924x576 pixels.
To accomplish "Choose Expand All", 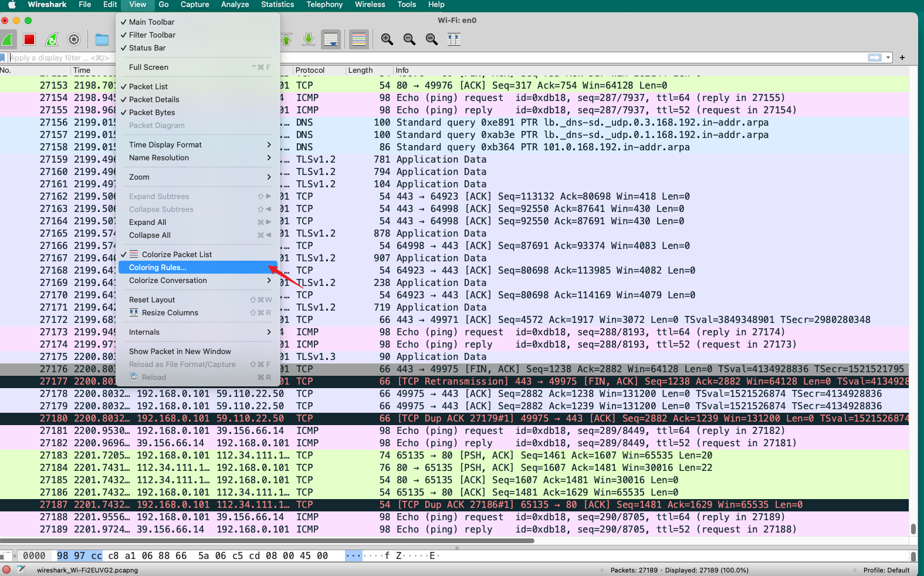I will point(198,222).
